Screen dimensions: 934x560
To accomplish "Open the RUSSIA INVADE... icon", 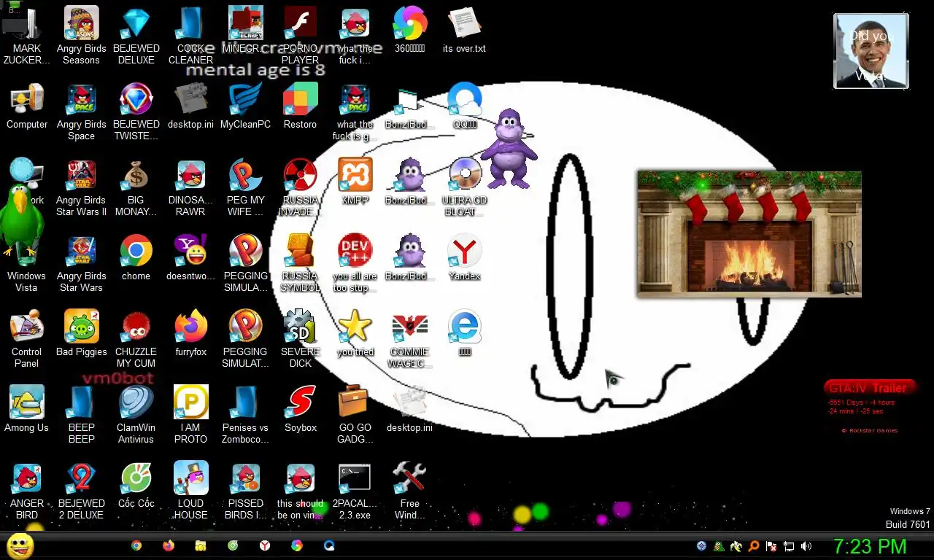I will click(x=300, y=187).
